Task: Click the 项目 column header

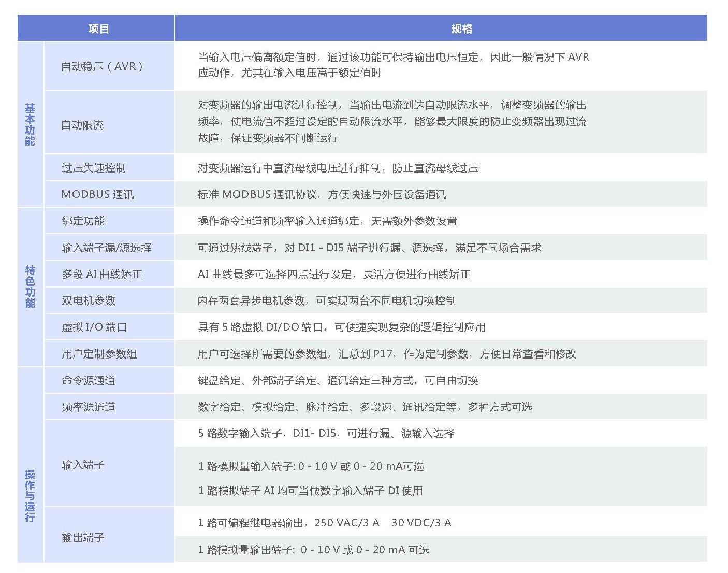Action: (98, 28)
